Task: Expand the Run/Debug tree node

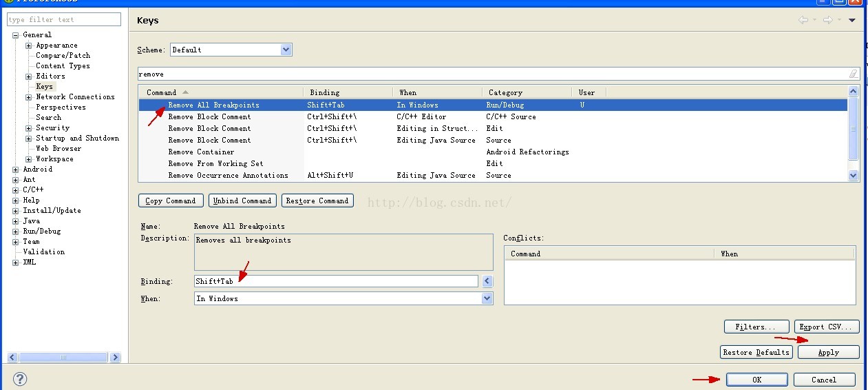Action: [15, 232]
